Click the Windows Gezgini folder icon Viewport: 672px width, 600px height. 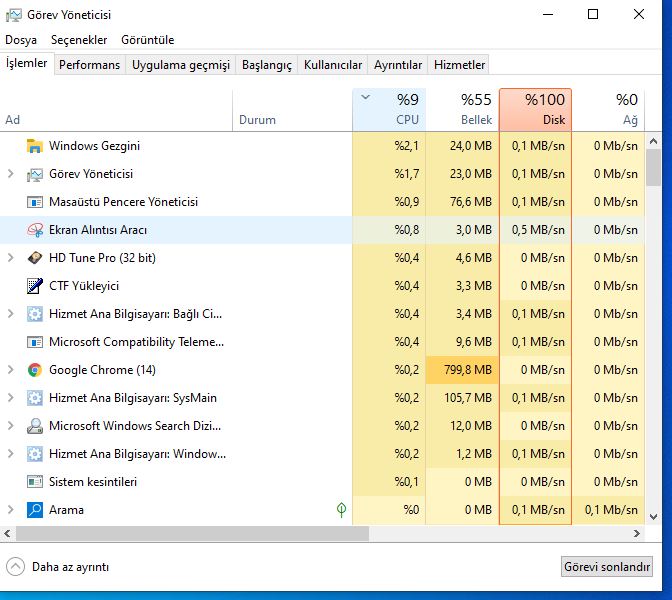pos(35,146)
